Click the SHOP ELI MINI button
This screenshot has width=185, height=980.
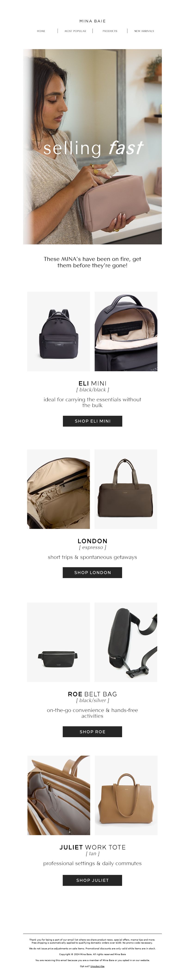pos(92,421)
